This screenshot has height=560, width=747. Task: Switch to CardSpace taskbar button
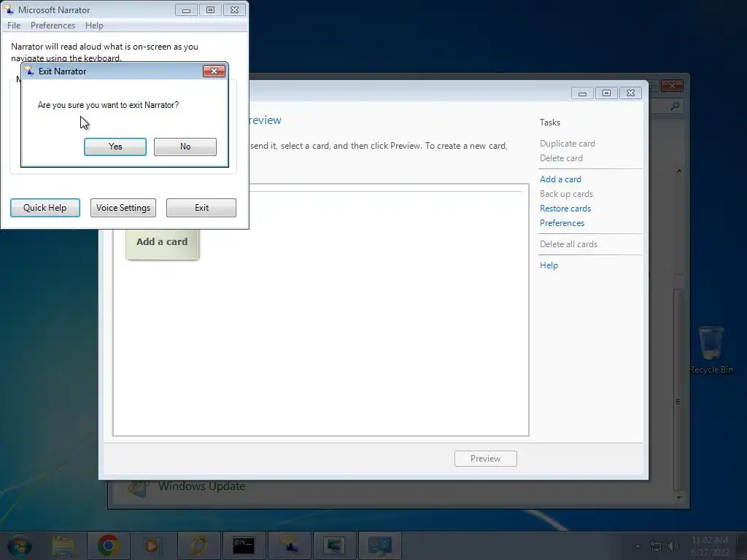pyautogui.click(x=334, y=545)
